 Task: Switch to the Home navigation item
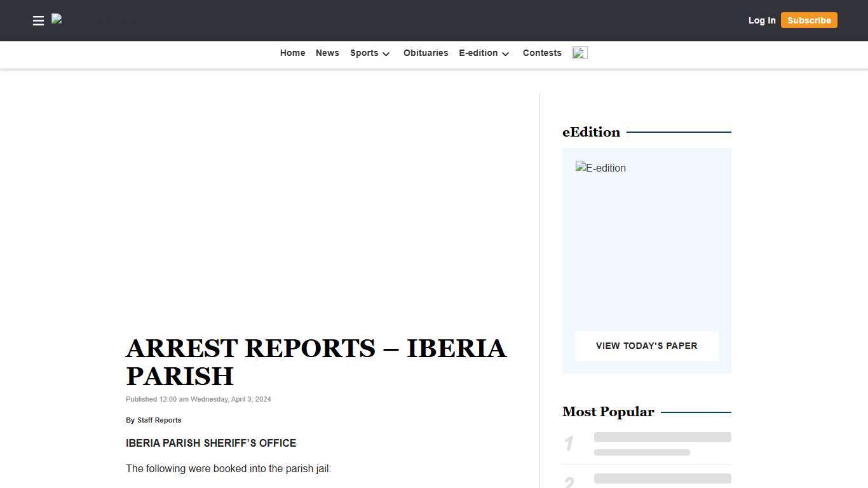pos(292,53)
